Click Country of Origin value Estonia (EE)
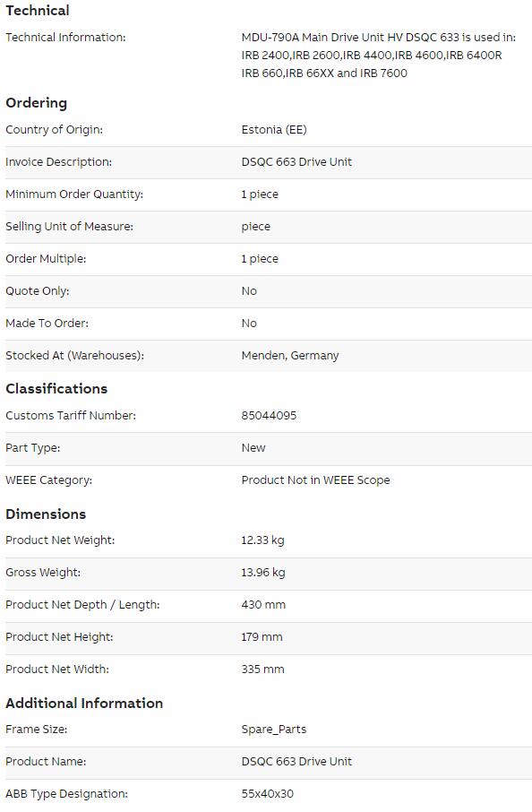Image resolution: width=532 pixels, height=812 pixels. [x=274, y=129]
